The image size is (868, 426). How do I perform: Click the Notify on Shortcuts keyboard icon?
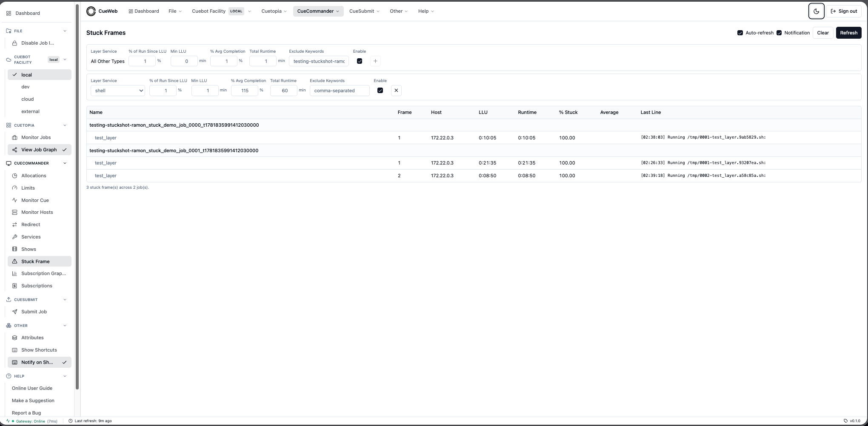[15, 362]
